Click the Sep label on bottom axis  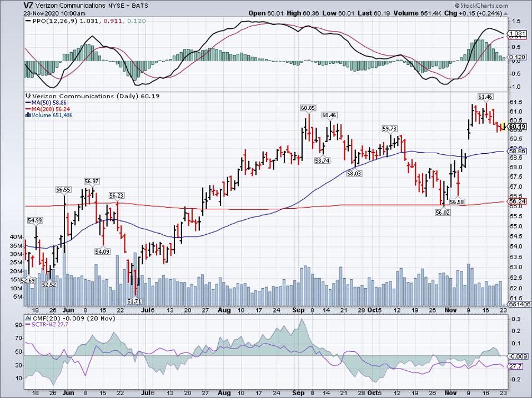pos(298,393)
